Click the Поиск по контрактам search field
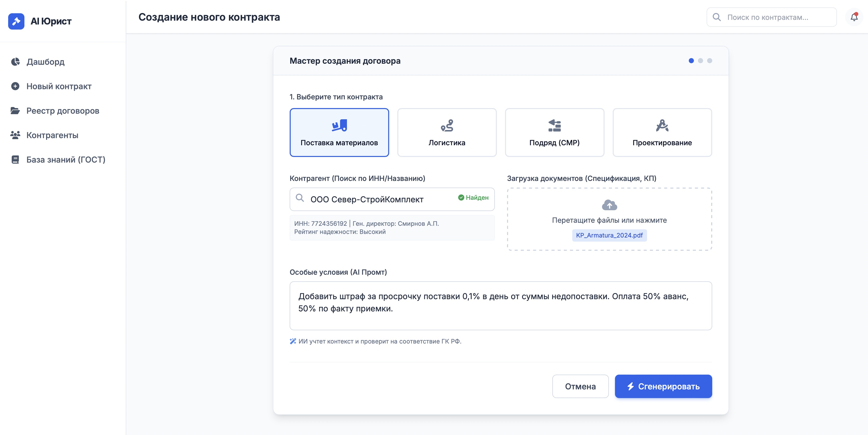The width and height of the screenshot is (868, 435). [771, 17]
